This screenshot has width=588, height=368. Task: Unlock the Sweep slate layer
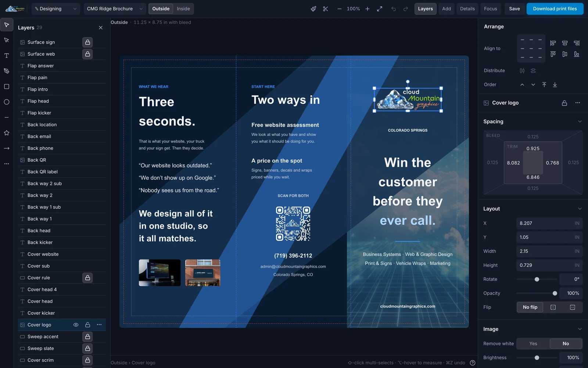coord(87,348)
